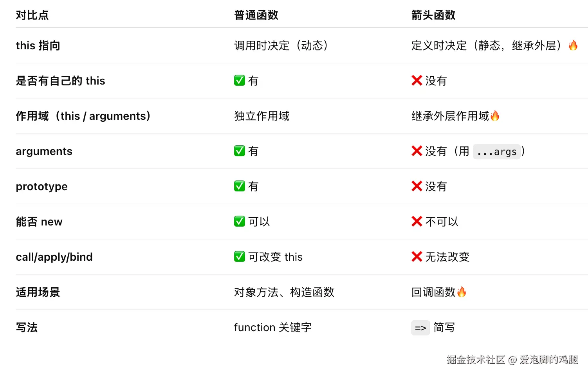This screenshot has height=375, width=588.
Task: Click the red cross in the prototype row
Action: click(x=417, y=186)
